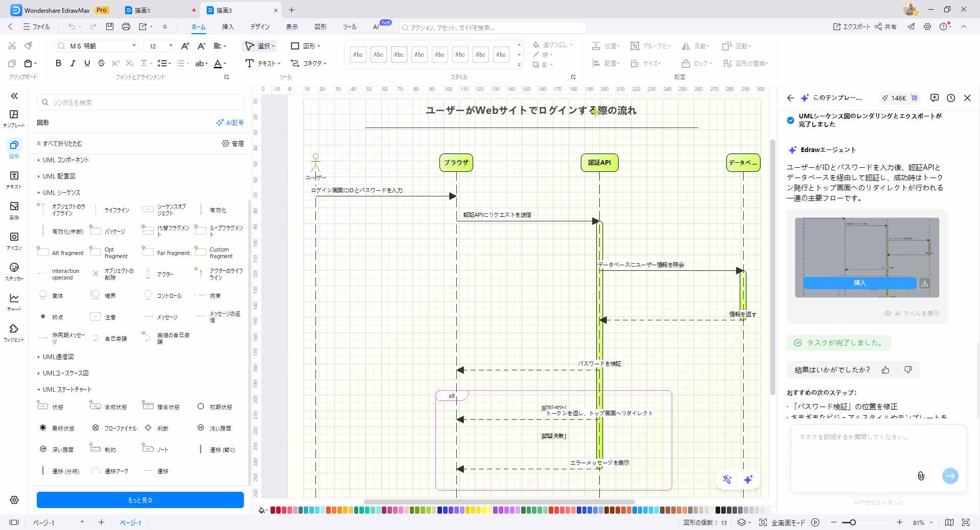Click the attachment paperclip icon
This screenshot has width=980, height=530.
click(921, 476)
